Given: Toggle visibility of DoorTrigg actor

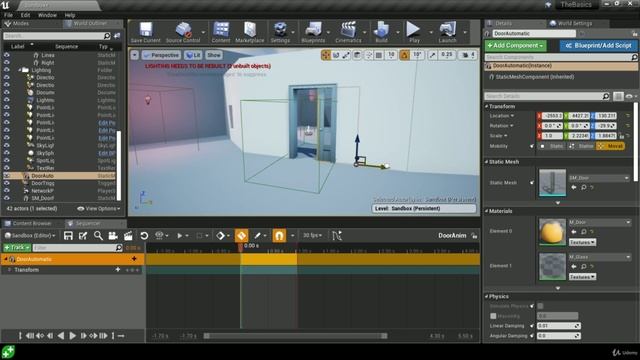Looking at the screenshot, I should (x=7, y=183).
